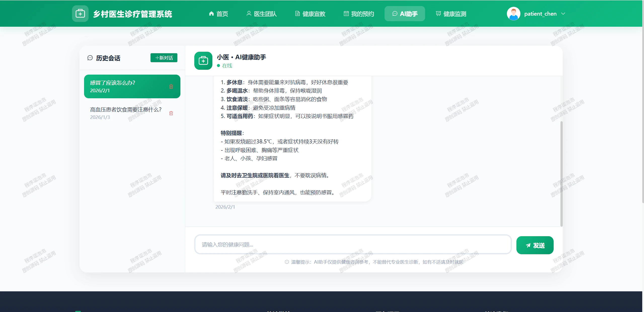Viewport: 644px width, 312px height.
Task: Click the 小医 AI assistant avatar icon
Action: point(203,61)
